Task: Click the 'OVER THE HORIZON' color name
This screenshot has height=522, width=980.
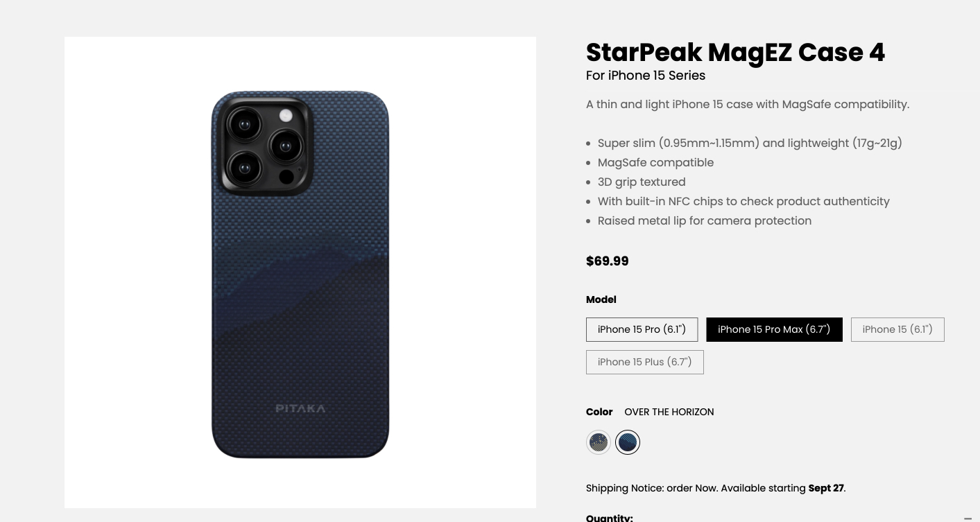Action: point(669,412)
